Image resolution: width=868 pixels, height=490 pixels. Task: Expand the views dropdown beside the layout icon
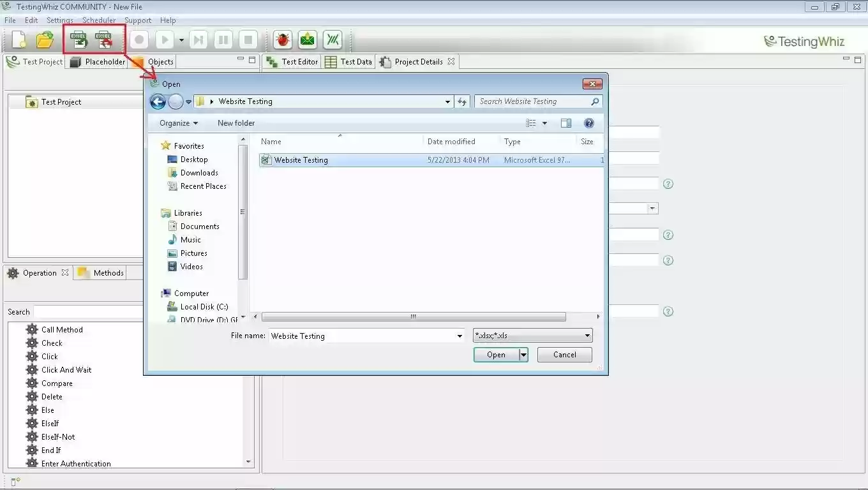click(x=545, y=122)
